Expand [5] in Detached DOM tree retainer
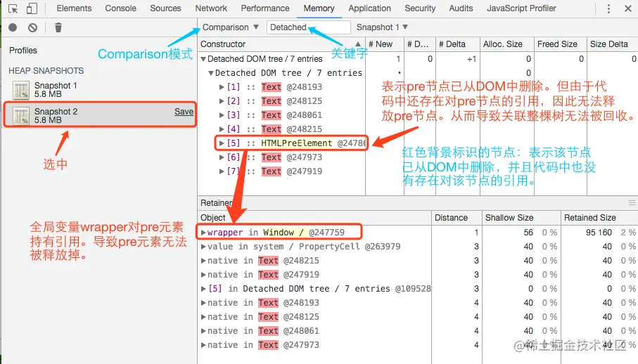Image resolution: width=638 pixels, height=364 pixels. 203,289
